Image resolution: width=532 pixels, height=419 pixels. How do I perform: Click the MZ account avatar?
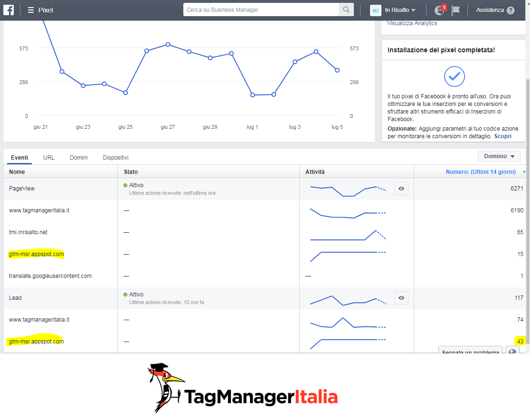[x=376, y=10]
